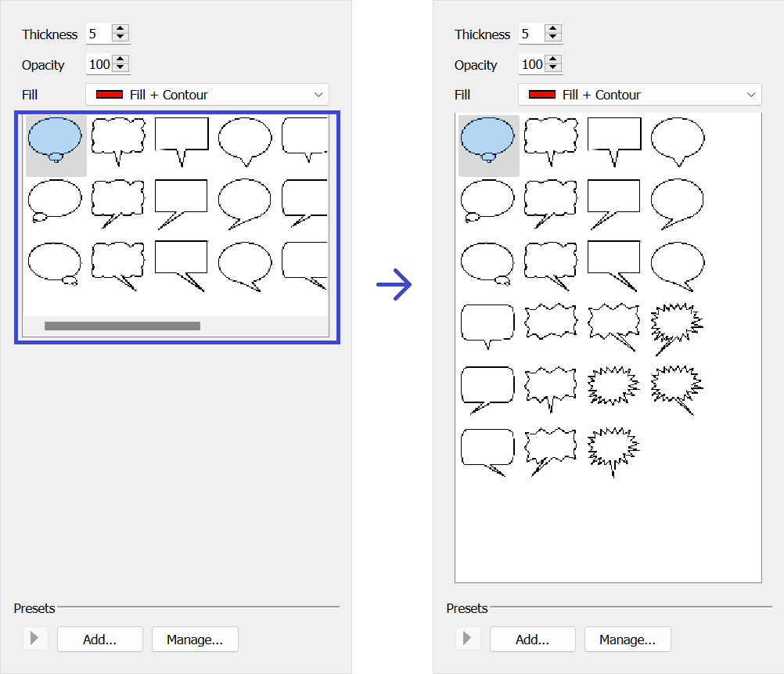Open the Fill dropdown in left panel
784x674 pixels.
207,95
